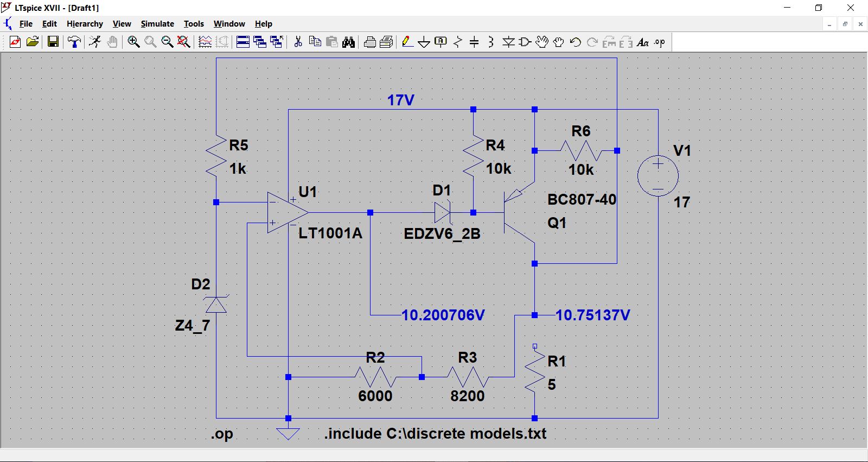Click the 17V net label
Screen dimensions: 868x462
click(x=400, y=100)
